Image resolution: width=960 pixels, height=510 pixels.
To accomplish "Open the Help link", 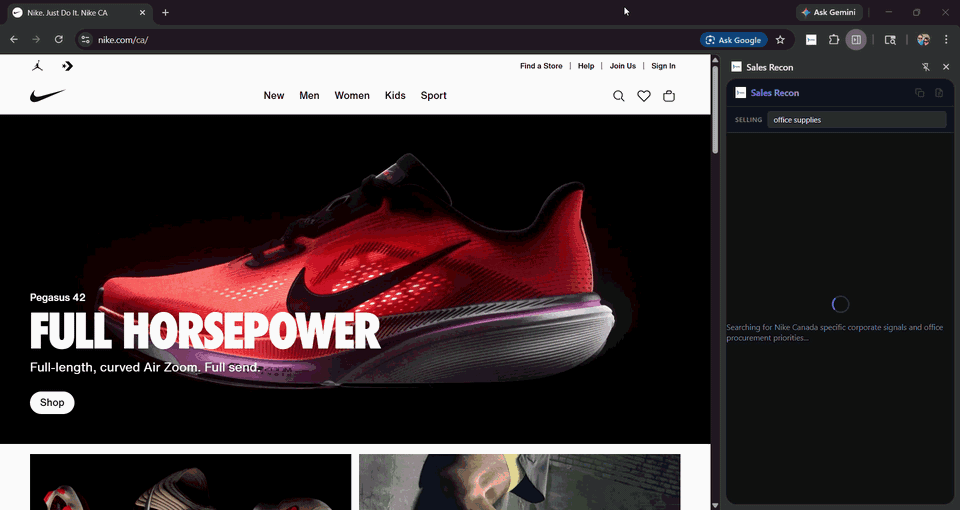I will coord(586,66).
